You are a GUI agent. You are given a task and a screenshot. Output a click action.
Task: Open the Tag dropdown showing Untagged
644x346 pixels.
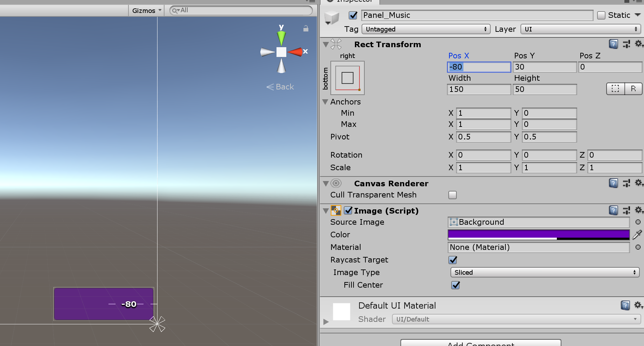(x=426, y=29)
